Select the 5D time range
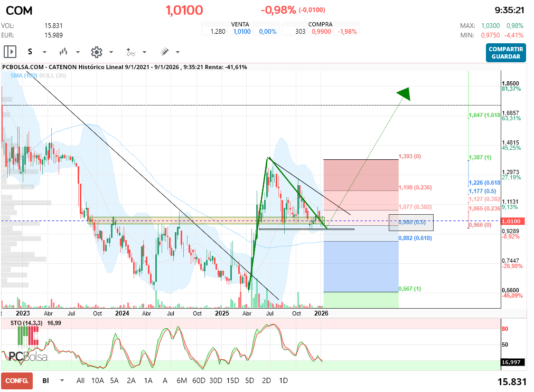The image size is (534, 392). pyautogui.click(x=250, y=380)
